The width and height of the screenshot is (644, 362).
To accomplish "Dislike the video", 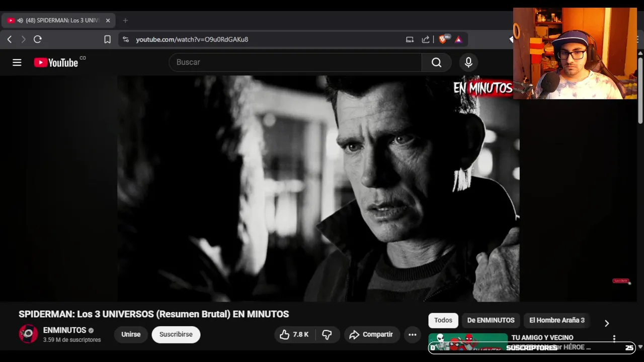I will click(327, 334).
